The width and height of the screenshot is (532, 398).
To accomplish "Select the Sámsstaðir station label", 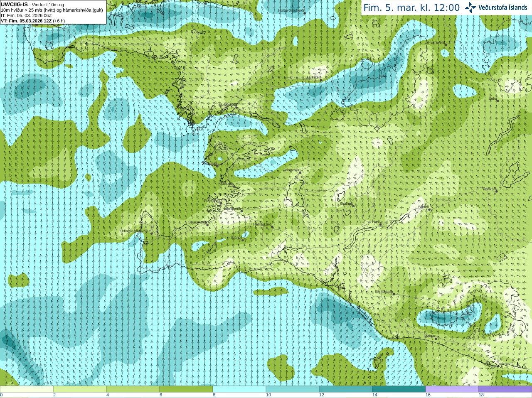I will (384, 292).
